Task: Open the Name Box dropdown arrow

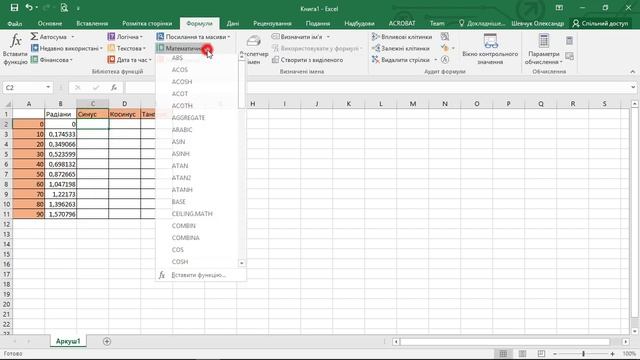Action: [x=48, y=87]
